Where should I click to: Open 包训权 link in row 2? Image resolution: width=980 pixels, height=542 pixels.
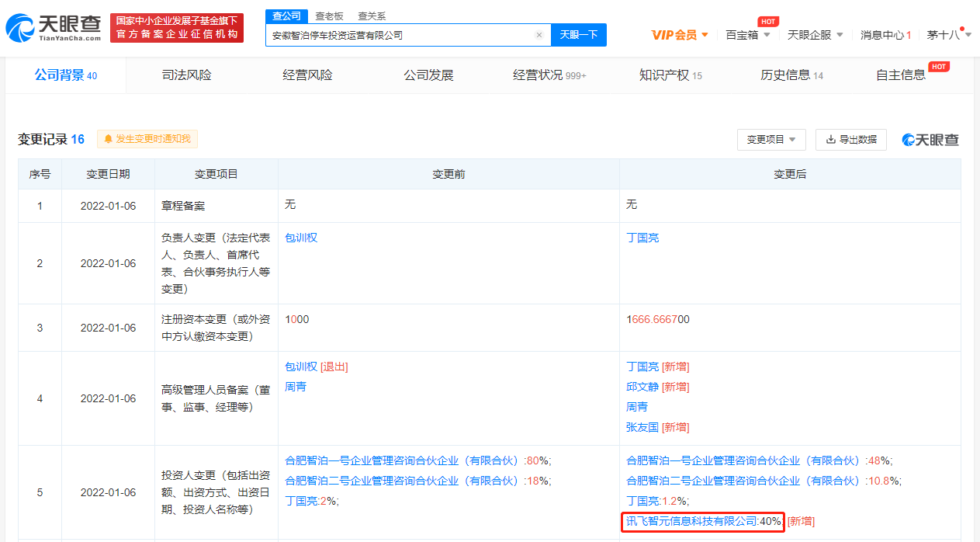[x=301, y=238]
